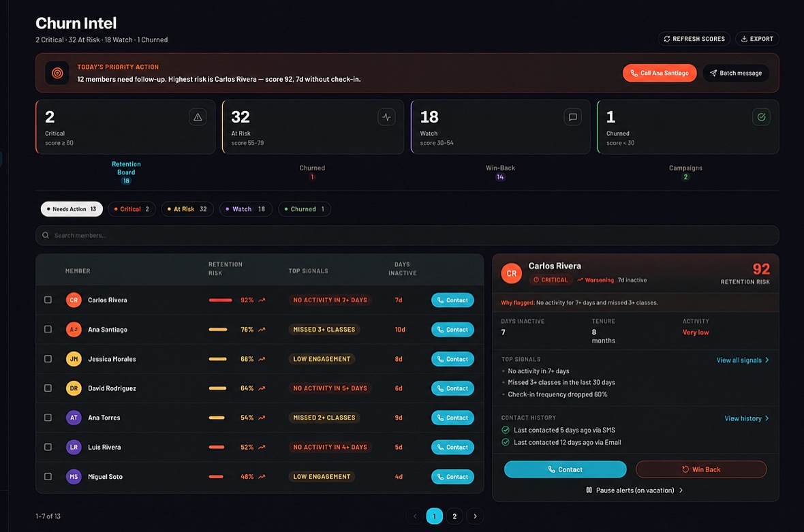Click the target icon in priority action banner

57,73
